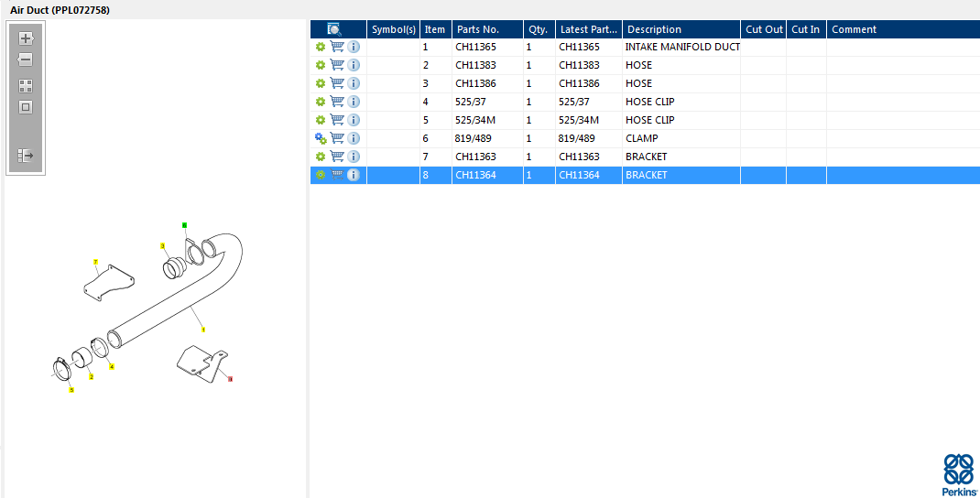Image resolution: width=980 pixels, height=498 pixels.
Task: Add 525/34M hose clip to cart
Action: (x=337, y=120)
